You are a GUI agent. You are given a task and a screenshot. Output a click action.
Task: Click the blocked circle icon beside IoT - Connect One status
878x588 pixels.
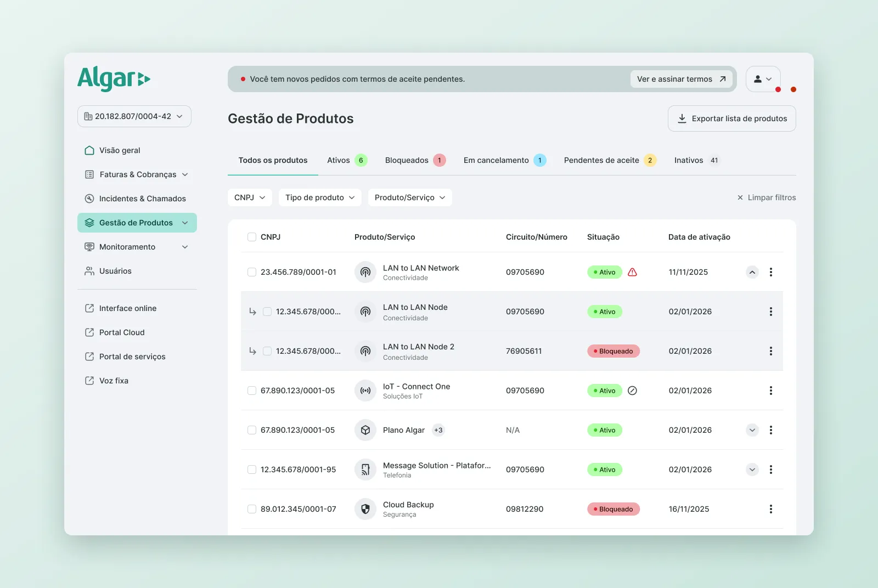tap(632, 391)
